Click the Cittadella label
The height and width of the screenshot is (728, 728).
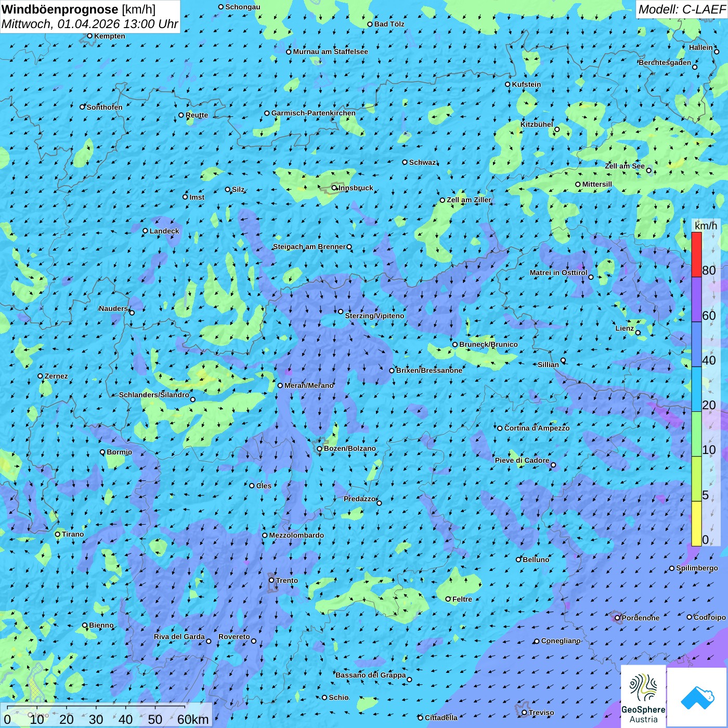pyautogui.click(x=441, y=718)
